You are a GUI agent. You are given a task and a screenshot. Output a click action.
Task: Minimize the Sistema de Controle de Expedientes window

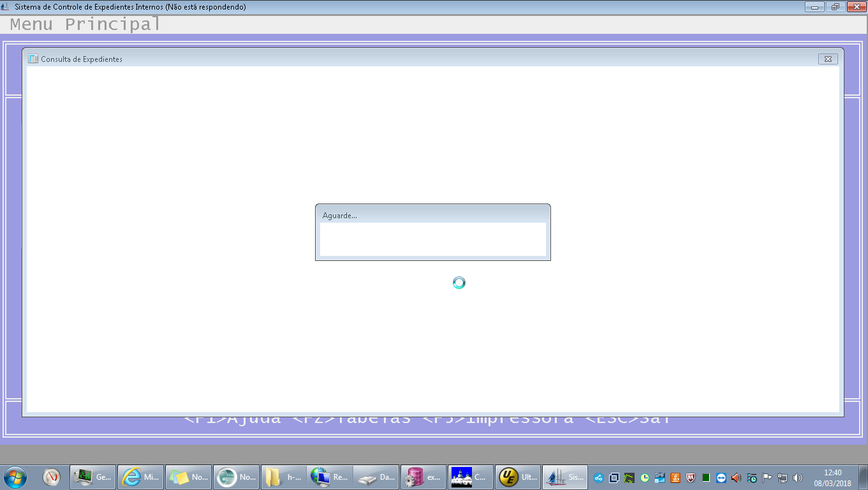814,7
